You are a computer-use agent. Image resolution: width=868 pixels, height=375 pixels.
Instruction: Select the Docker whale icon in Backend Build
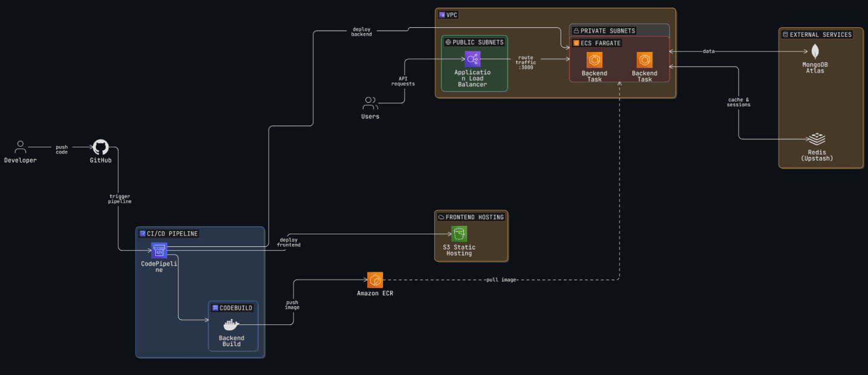click(x=231, y=324)
